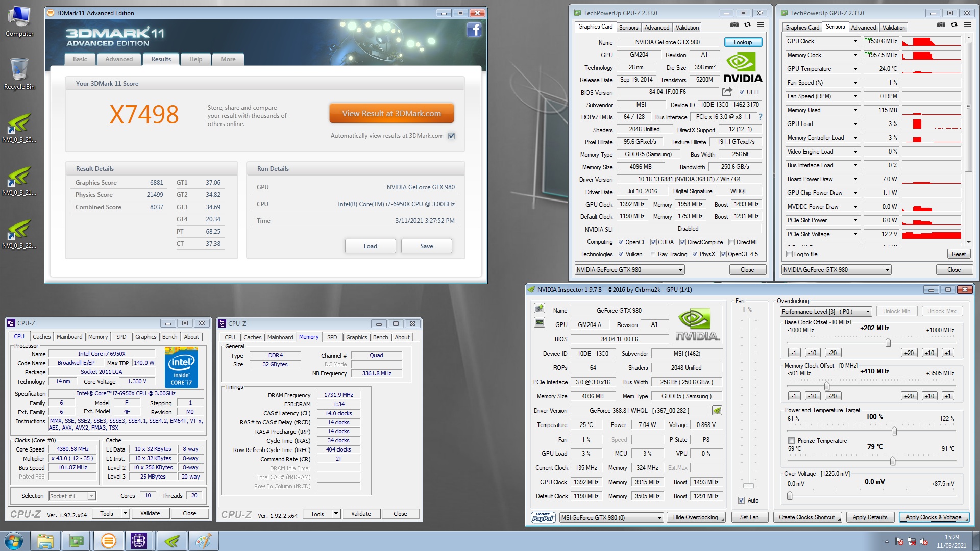
Task: Open the Advanced tab in GPU-Z Sensors window
Action: pos(864,28)
